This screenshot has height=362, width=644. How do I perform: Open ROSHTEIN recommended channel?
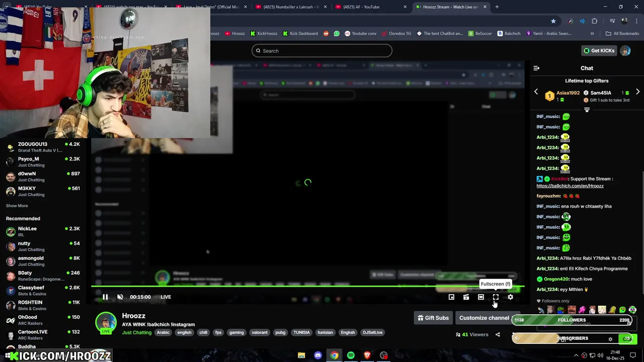click(43, 305)
